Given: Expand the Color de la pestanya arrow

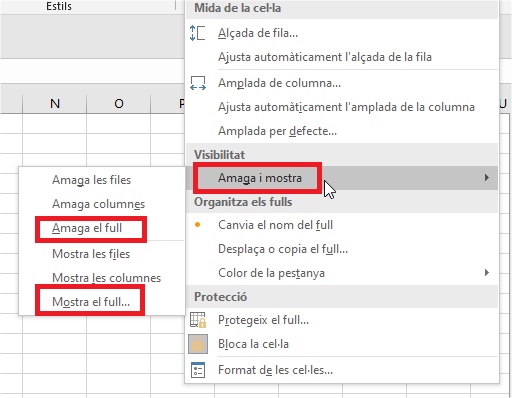Looking at the screenshot, I should pyautogui.click(x=487, y=273).
